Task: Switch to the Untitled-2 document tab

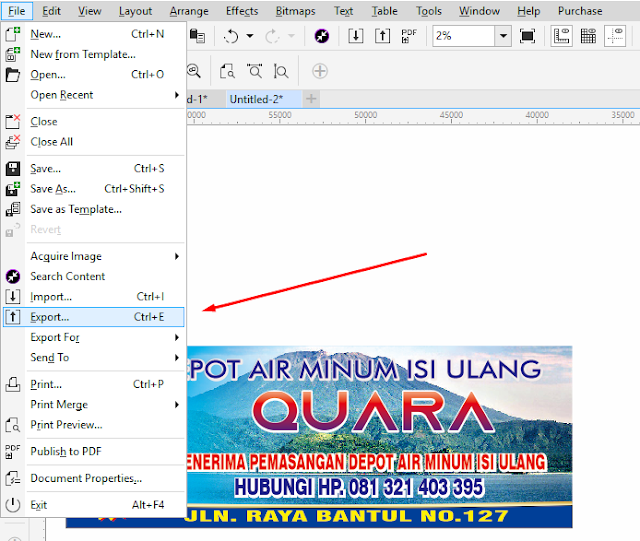Action: (x=256, y=99)
